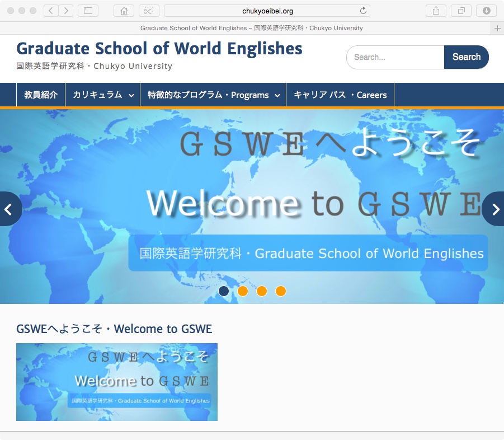Toggle Safari's sidebar button
Screen dimensions: 504x440
(x=88, y=11)
